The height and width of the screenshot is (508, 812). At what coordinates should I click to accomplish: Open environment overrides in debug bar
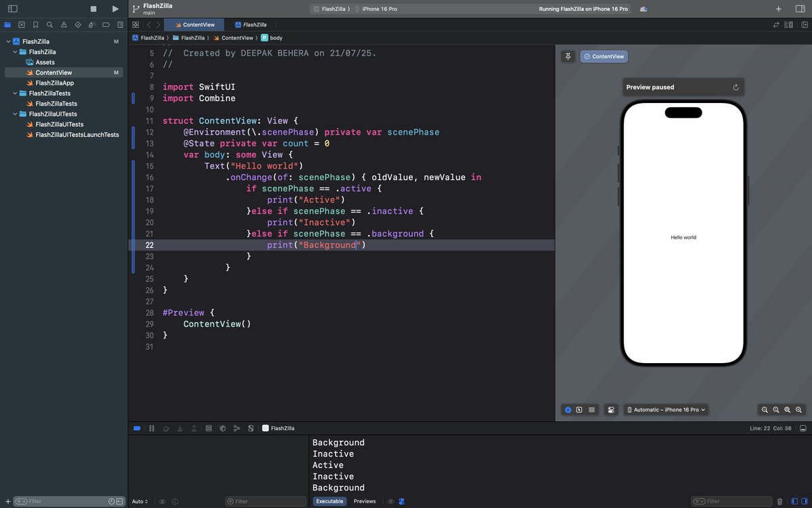(x=250, y=428)
